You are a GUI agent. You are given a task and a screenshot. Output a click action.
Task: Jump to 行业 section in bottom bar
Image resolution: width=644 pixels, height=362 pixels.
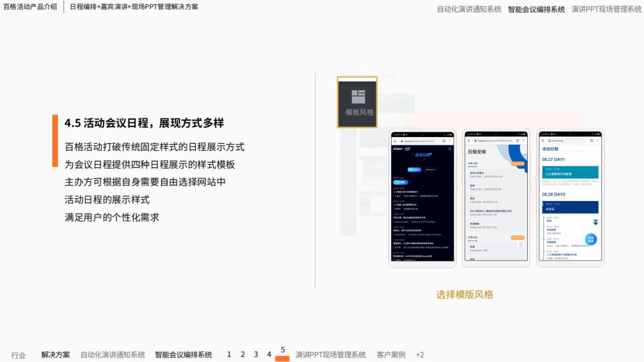[18, 355]
